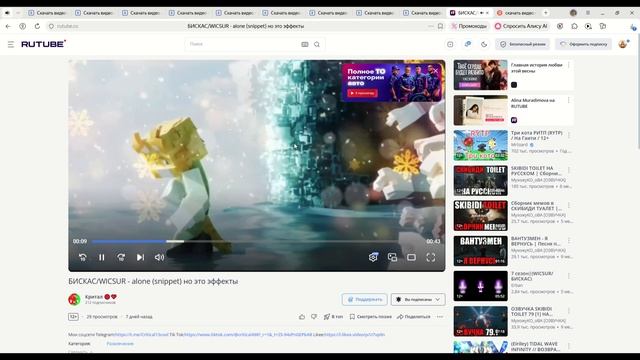Image resolution: width=640 pixels, height=360 pixels.
Task: Play the next video with skip button
Action: [140, 257]
